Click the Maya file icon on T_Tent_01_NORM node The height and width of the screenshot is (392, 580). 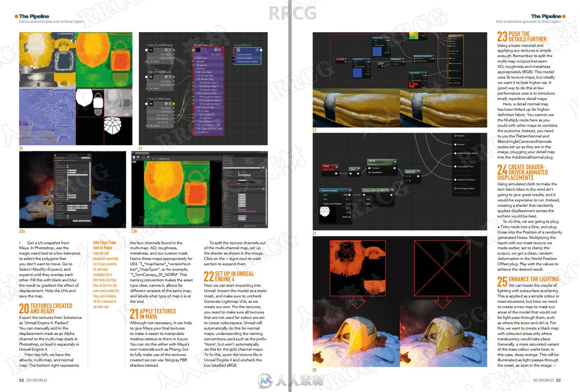(x=151, y=77)
